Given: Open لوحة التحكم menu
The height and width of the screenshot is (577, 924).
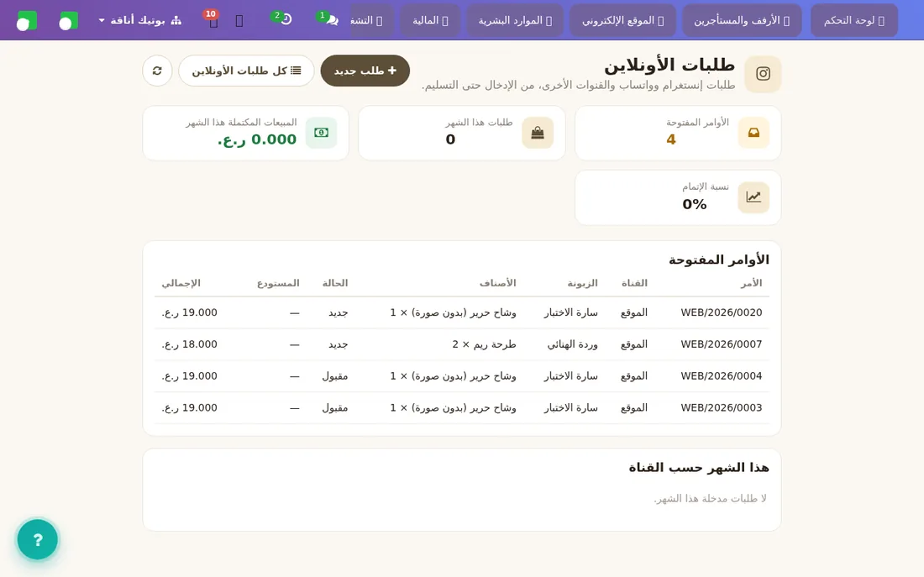Looking at the screenshot, I should (x=854, y=21).
